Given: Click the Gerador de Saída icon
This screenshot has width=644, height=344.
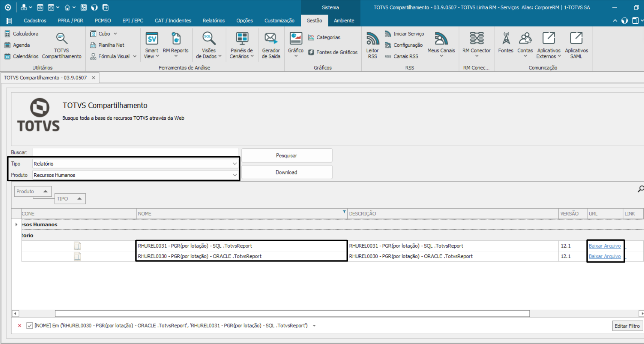Looking at the screenshot, I should tap(271, 45).
